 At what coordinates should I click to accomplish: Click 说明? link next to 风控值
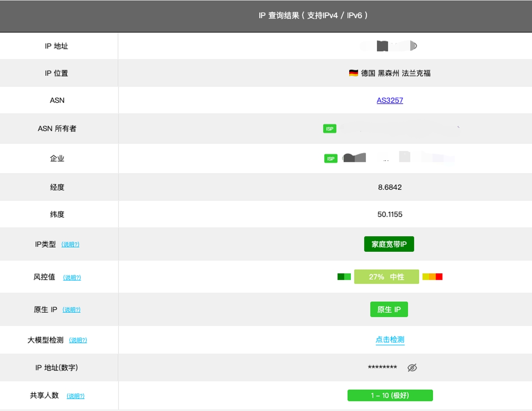click(72, 278)
